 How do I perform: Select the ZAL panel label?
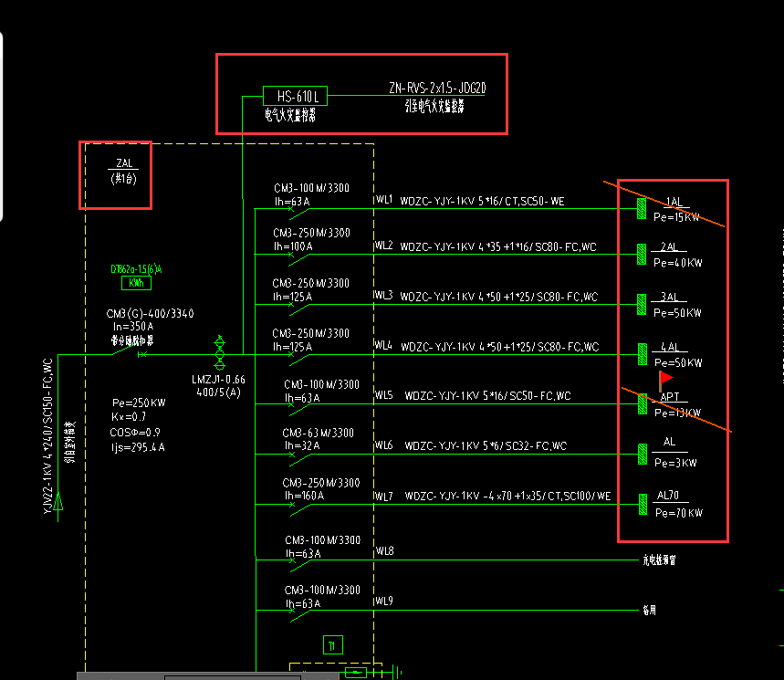point(123,171)
